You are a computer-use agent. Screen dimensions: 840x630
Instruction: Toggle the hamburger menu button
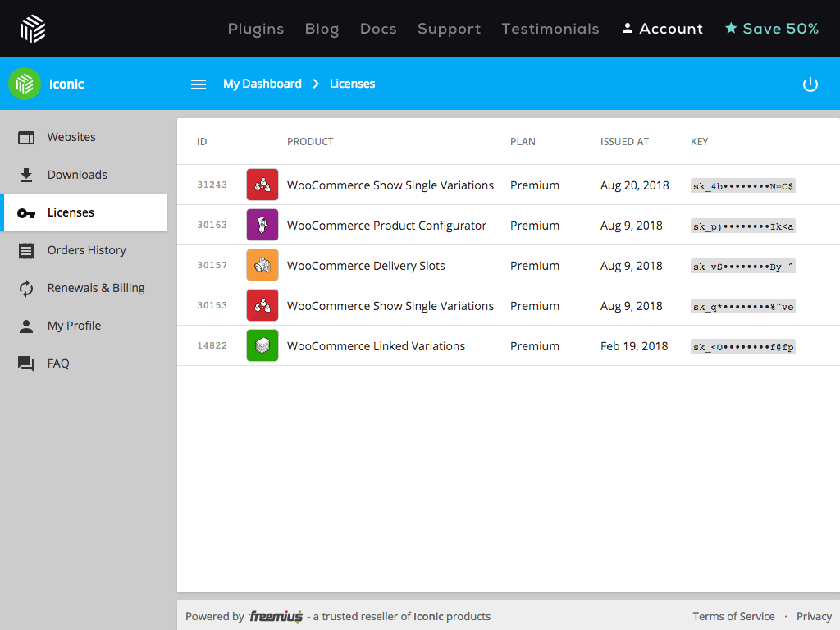[199, 84]
